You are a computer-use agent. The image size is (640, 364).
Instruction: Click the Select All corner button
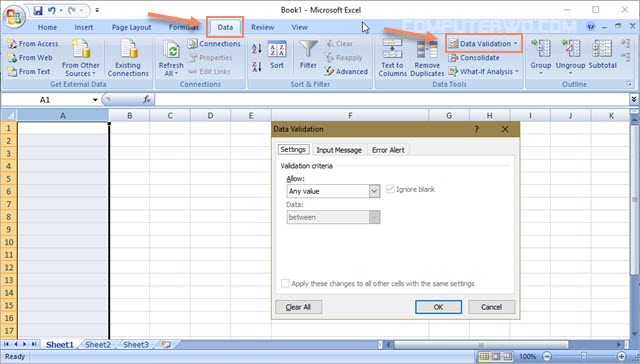[9, 115]
